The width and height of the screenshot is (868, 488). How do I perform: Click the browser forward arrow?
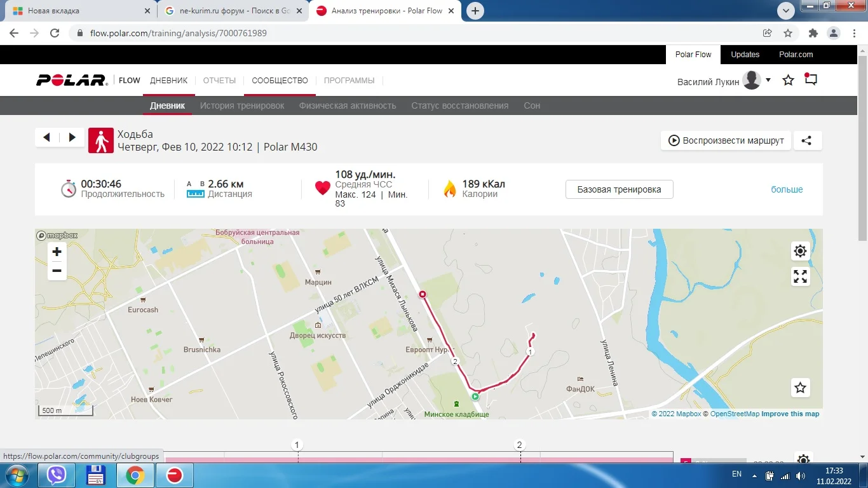coord(34,33)
